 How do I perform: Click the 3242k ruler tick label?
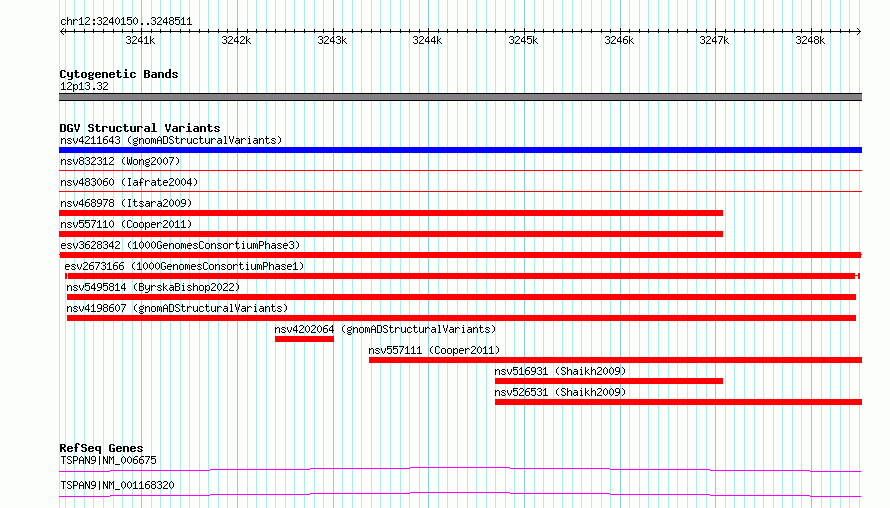pyautogui.click(x=236, y=40)
